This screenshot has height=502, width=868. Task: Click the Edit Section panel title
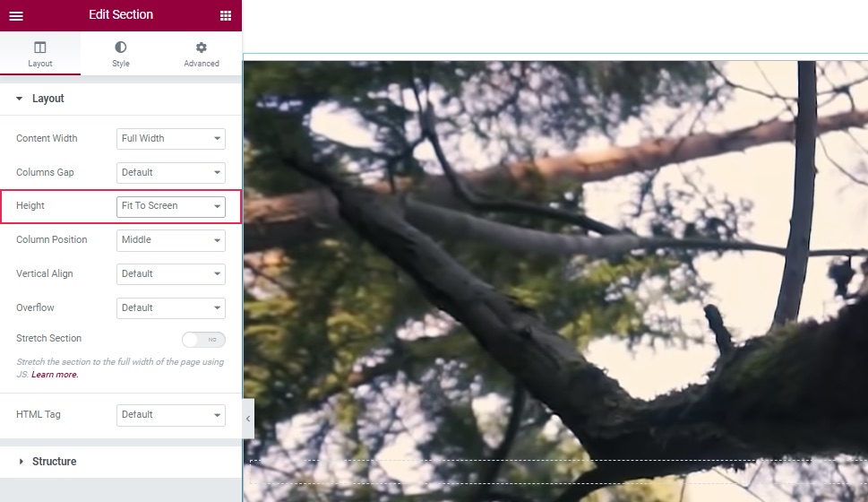pyautogui.click(x=121, y=15)
